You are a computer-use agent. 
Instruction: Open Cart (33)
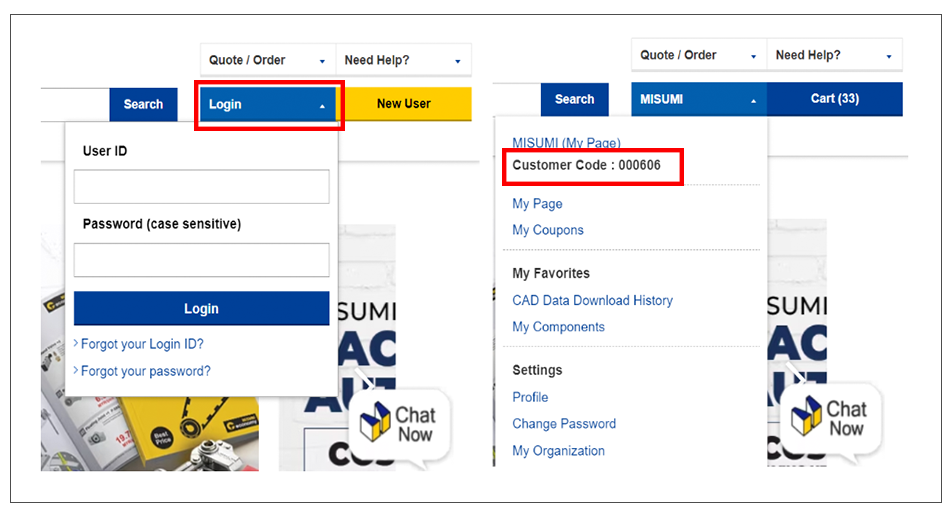pos(835,99)
